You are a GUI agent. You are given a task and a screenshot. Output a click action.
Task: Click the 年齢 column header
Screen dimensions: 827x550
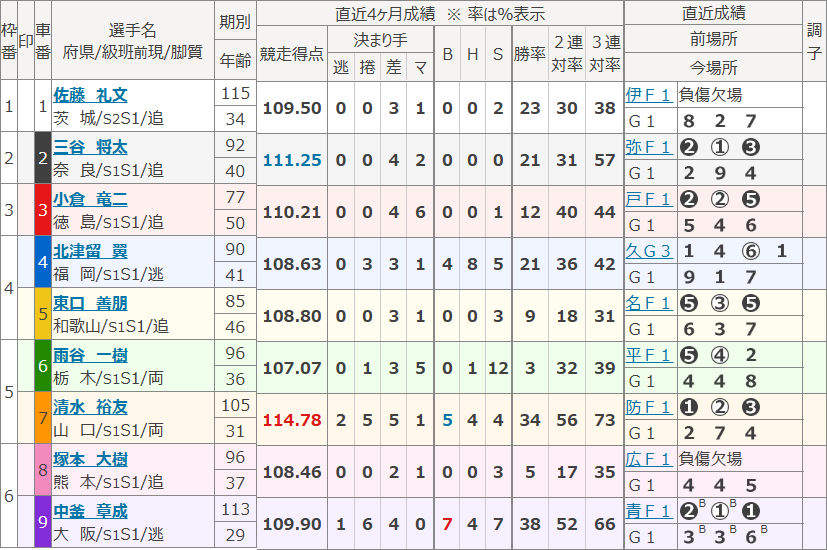click(235, 60)
